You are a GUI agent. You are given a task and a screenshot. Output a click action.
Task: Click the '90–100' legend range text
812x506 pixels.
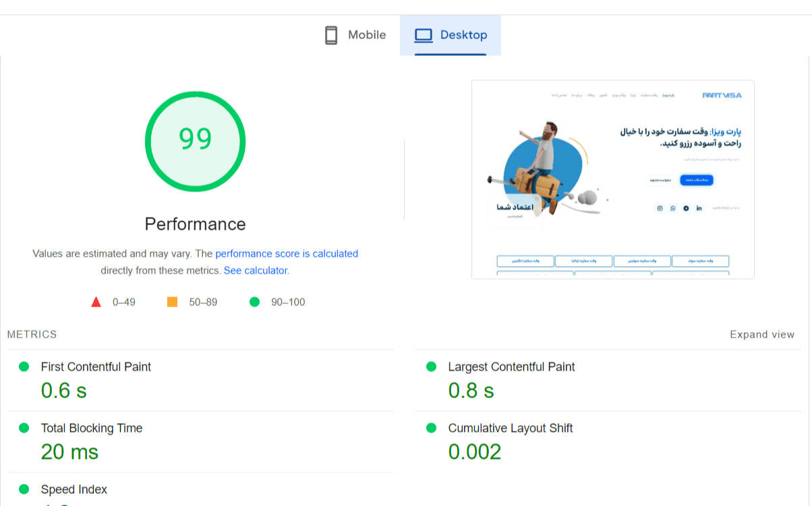pos(288,303)
